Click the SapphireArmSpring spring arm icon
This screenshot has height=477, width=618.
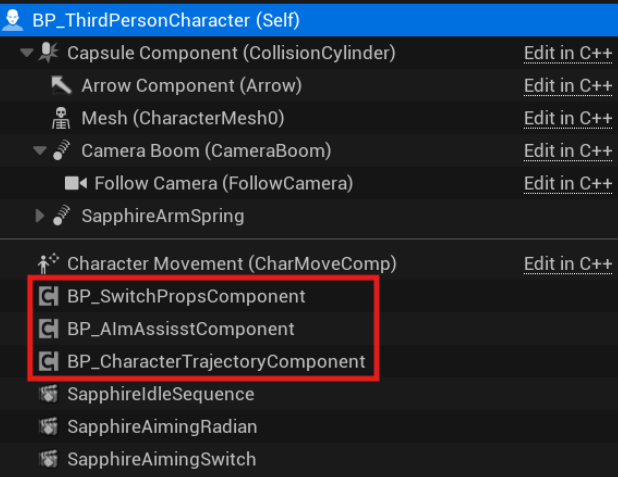61,216
